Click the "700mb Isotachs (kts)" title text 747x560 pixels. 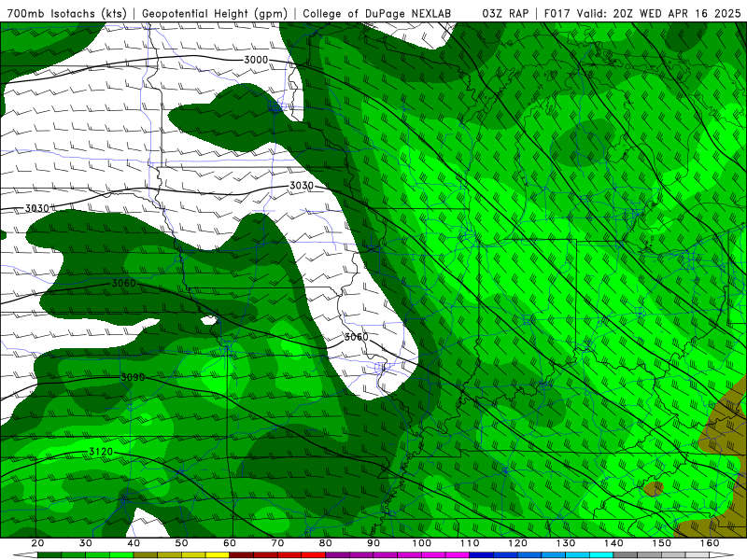pyautogui.click(x=66, y=14)
